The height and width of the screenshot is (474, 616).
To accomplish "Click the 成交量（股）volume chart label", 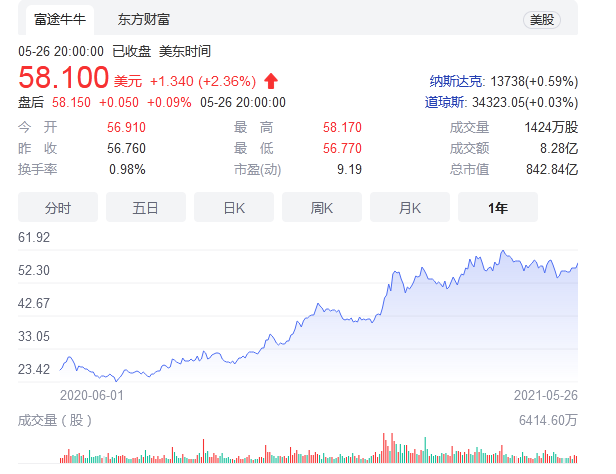I will pyautogui.click(x=55, y=421).
